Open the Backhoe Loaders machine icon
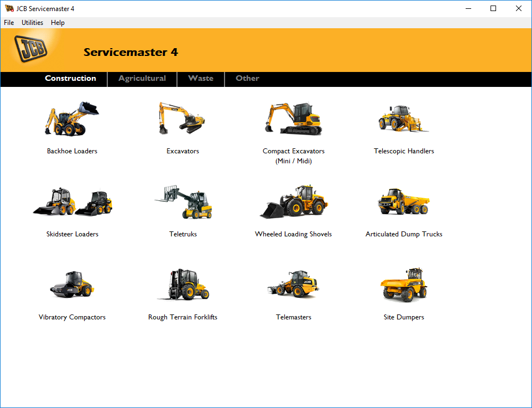Viewport: 532px width, 408px height. pyautogui.click(x=72, y=118)
